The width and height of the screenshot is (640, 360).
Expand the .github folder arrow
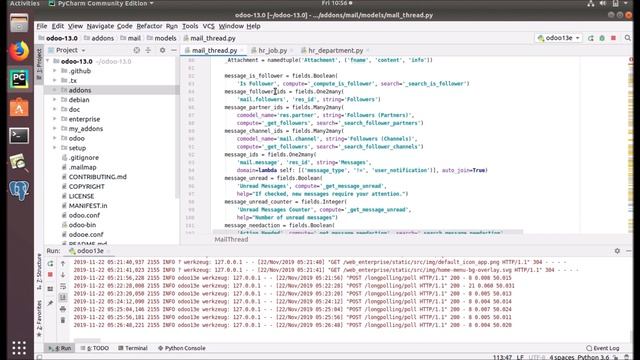coord(55,71)
